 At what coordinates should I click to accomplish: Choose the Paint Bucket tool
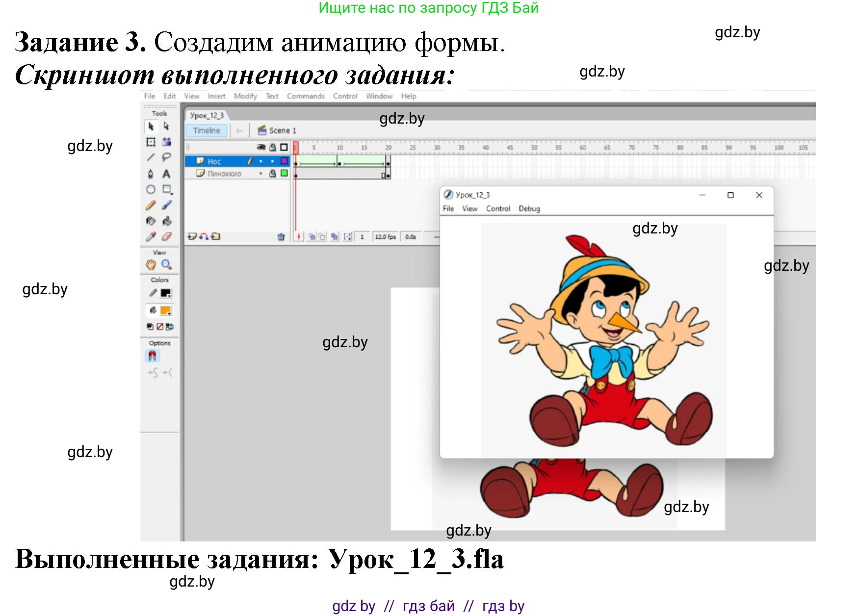coord(167,221)
